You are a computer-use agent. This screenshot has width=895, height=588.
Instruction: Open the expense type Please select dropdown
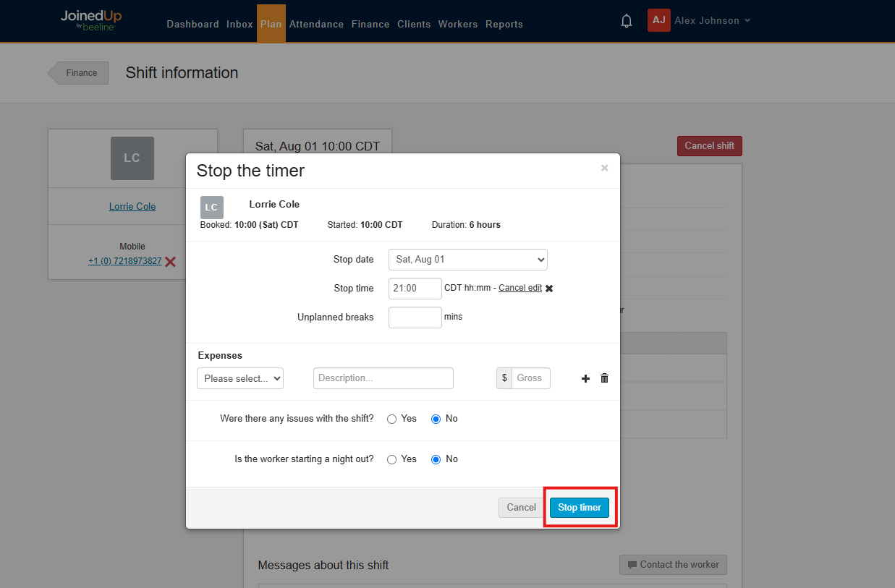[x=240, y=378]
